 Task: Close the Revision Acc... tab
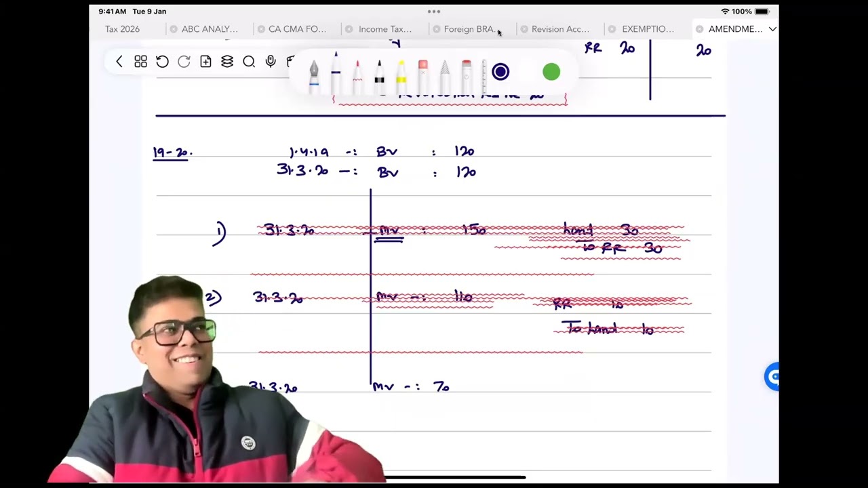pyautogui.click(x=524, y=29)
